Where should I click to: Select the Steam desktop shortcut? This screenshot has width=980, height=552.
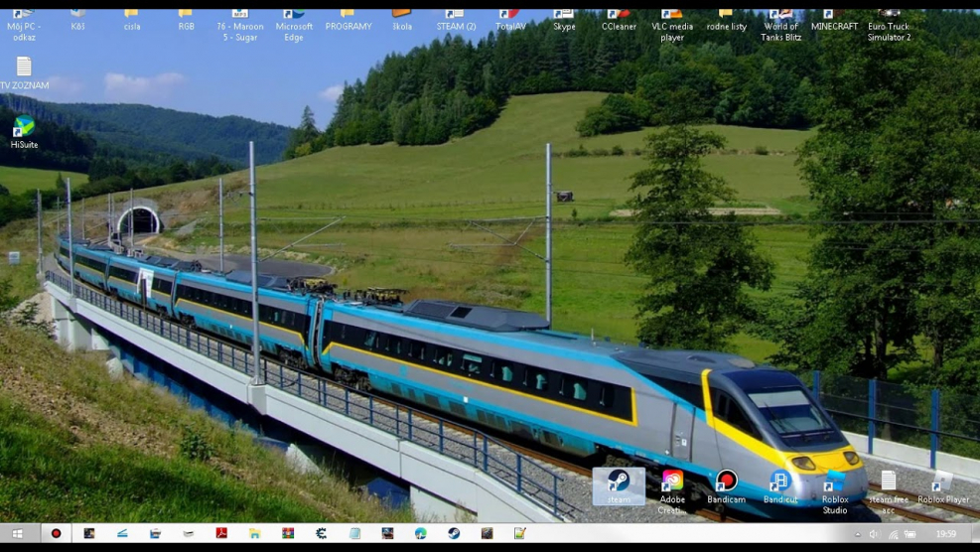pyautogui.click(x=619, y=485)
